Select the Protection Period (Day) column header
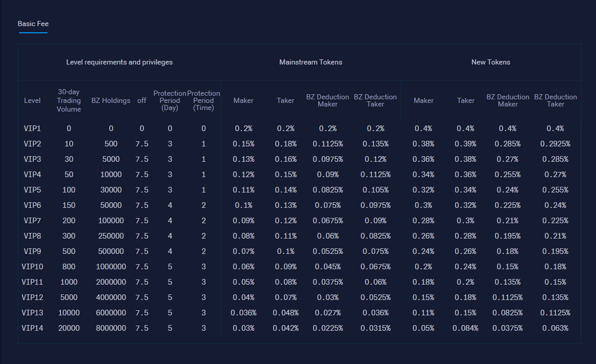 click(x=170, y=100)
